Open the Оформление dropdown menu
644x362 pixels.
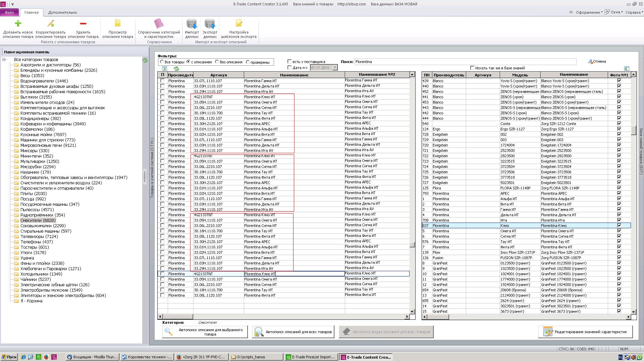[x=589, y=12]
